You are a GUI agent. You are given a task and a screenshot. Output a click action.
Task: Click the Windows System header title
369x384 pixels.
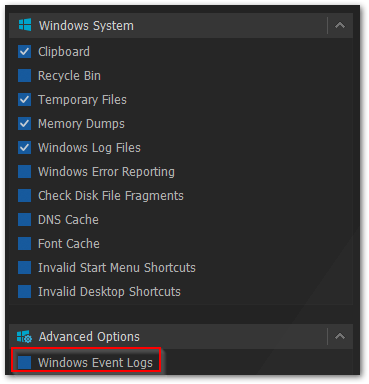click(86, 26)
